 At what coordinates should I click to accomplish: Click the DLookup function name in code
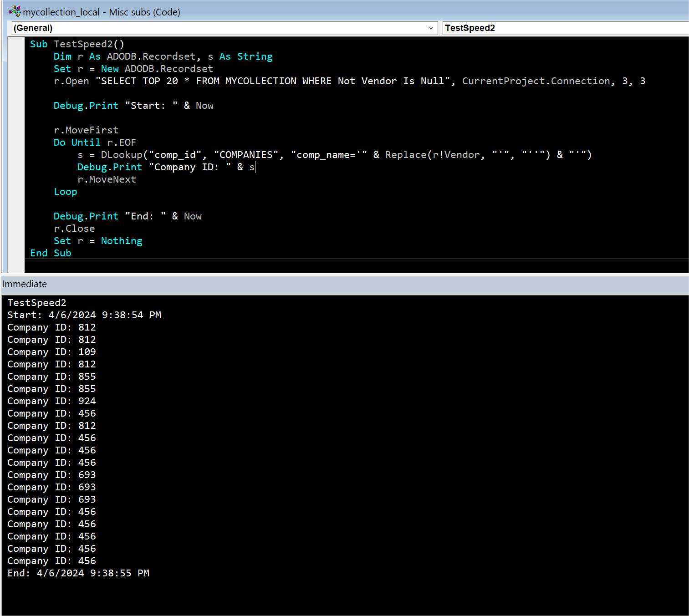[122, 155]
